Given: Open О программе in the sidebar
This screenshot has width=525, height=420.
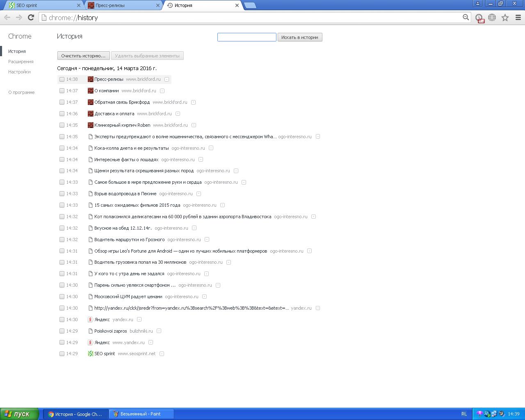Looking at the screenshot, I should tap(21, 92).
